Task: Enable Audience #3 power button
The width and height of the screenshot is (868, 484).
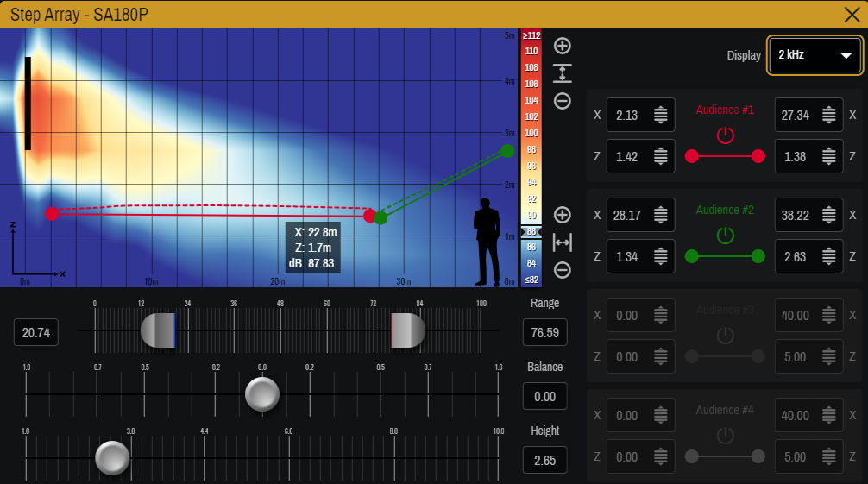Action: click(725, 335)
